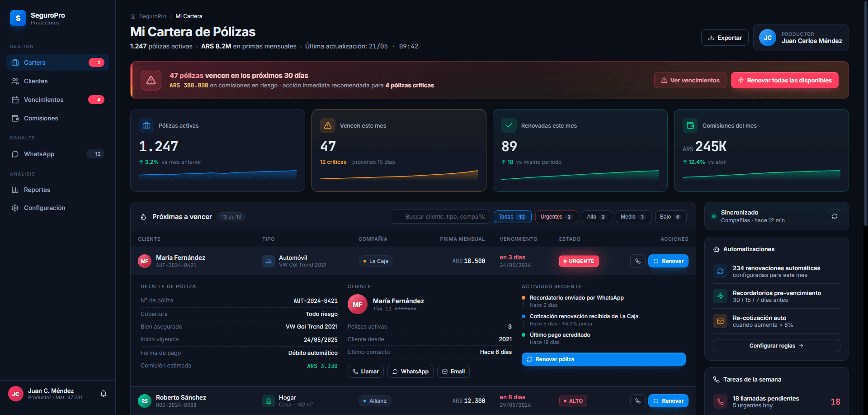Screen dimensions: 868x415
Task: Click the Automóvil car type icon
Action: tap(269, 261)
